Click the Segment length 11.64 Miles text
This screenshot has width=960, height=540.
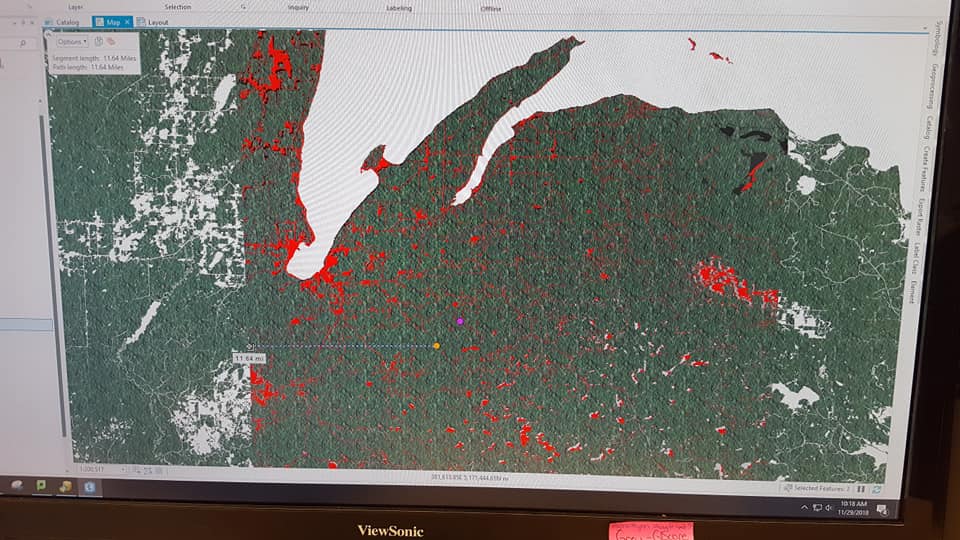94,58
